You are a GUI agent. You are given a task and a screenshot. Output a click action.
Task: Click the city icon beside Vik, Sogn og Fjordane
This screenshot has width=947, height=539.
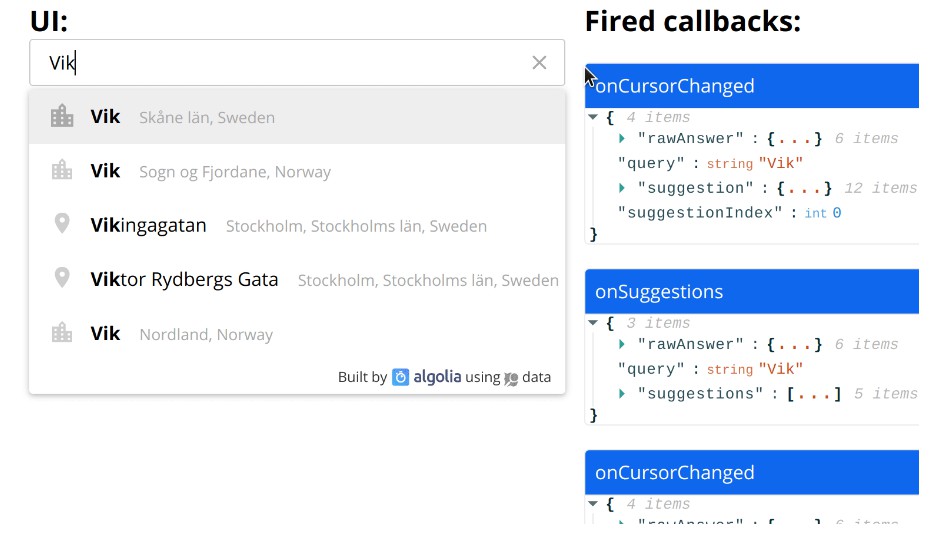pos(62,171)
